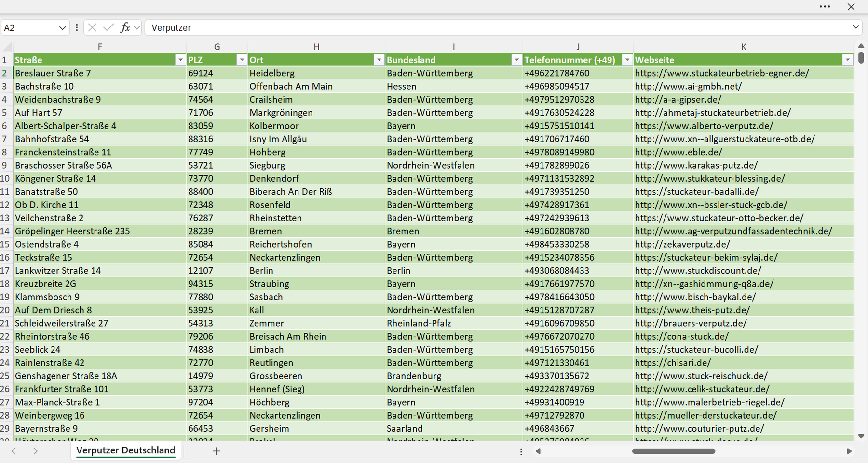Select cell Braschosser Straße 56A
Screen dimensions: 868x463
(x=100, y=165)
